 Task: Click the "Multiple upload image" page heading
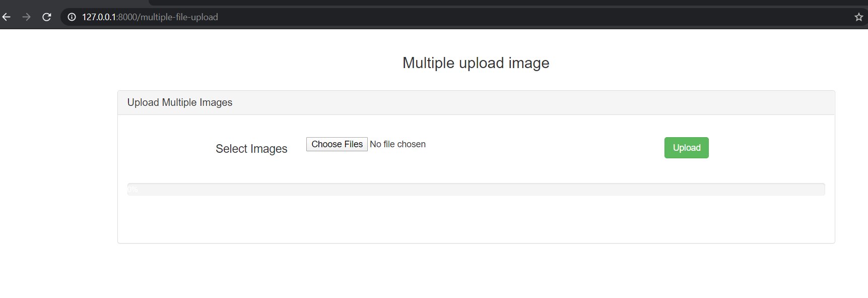coord(476,63)
